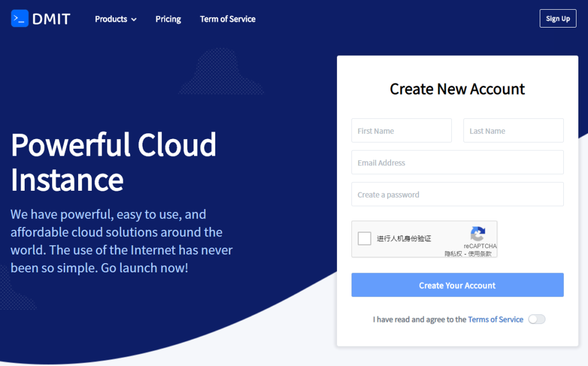This screenshot has height=366, width=588.
Task: Click the Email Address input
Action: click(x=458, y=162)
